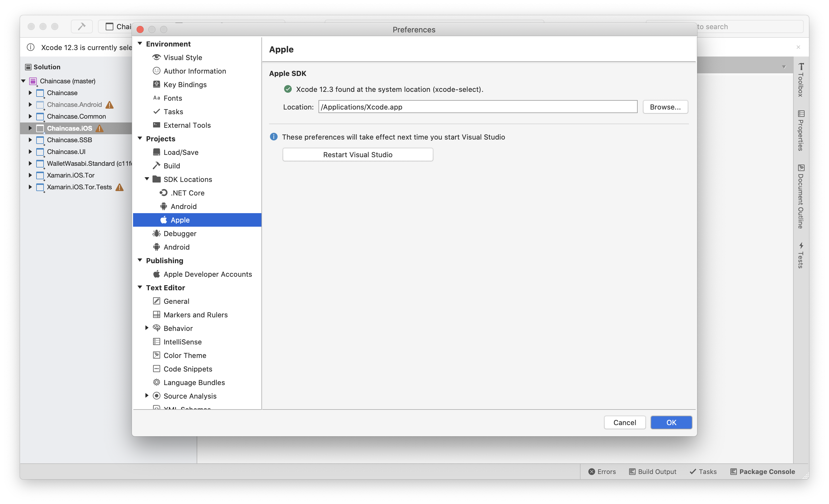Viewport: 829px width, 504px height.
Task: Click the build hammer toolbar icon
Action: 82,26
